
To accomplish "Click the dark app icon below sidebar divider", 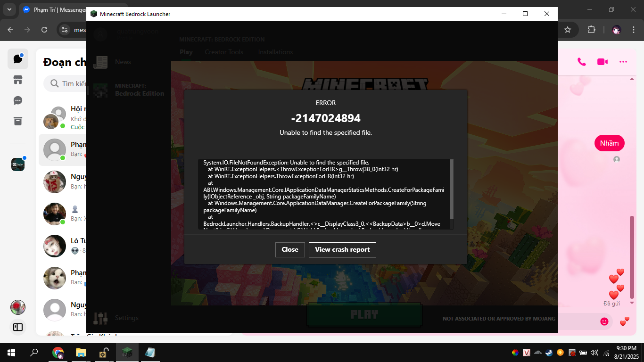I will click(x=18, y=164).
